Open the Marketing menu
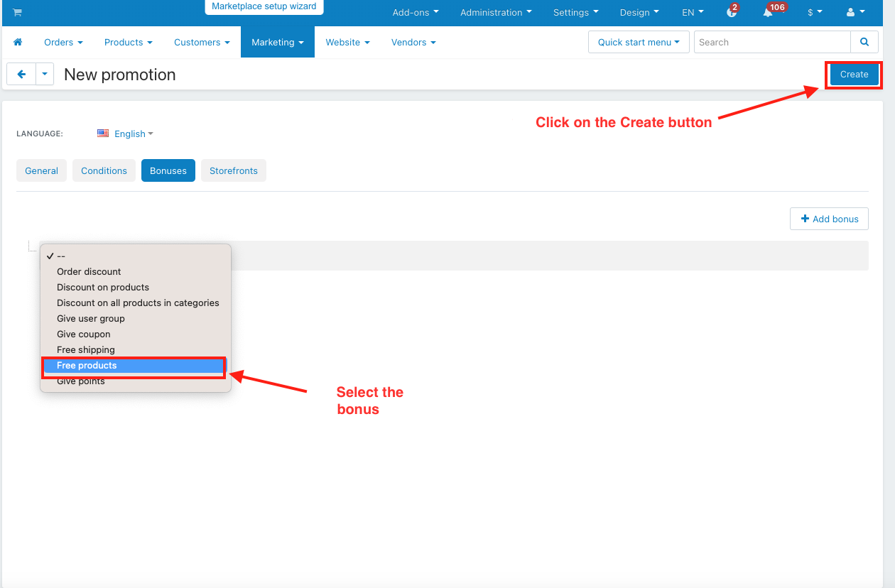895x588 pixels. point(278,42)
